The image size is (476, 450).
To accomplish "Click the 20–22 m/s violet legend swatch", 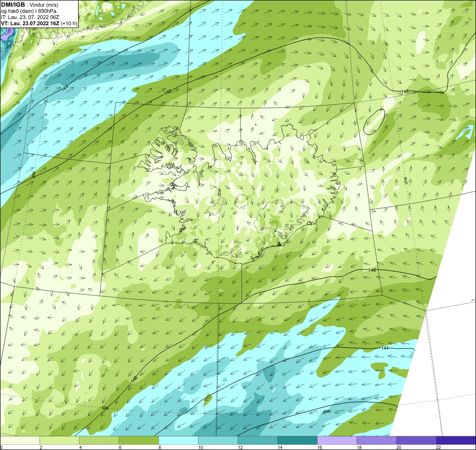I will tap(416, 440).
